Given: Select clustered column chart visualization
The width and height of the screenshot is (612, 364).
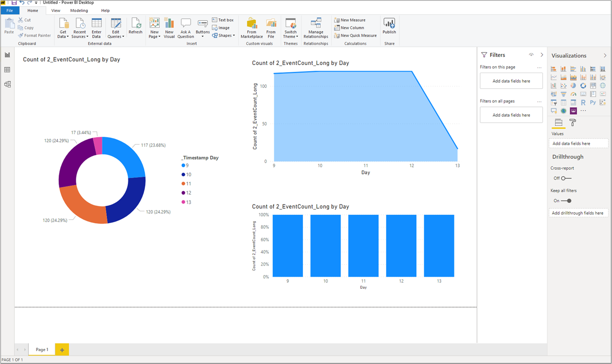Looking at the screenshot, I should pos(583,69).
